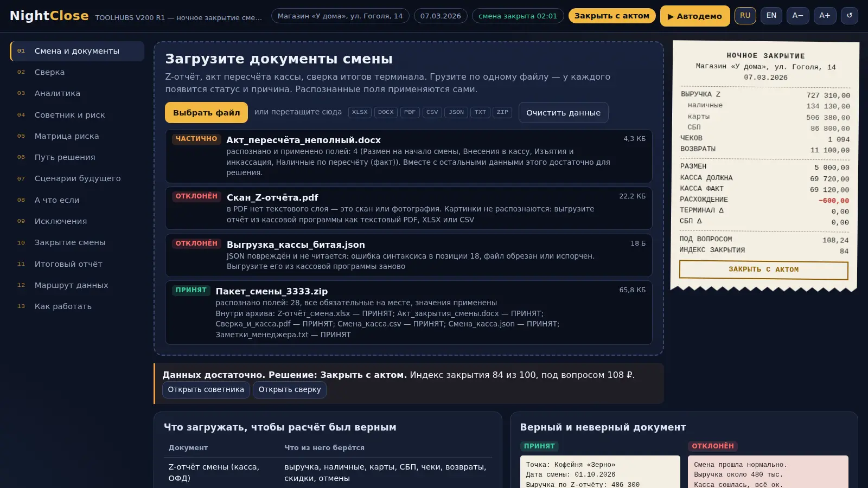Screen dimensions: 868x488
Task: Click the XLSX format chip
Action: pos(360,112)
